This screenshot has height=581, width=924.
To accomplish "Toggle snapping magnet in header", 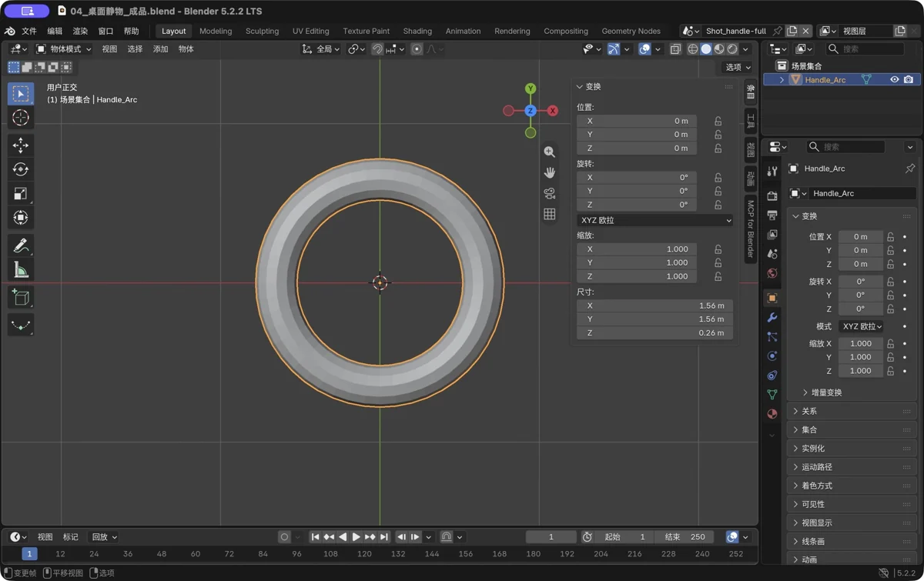I will pyautogui.click(x=377, y=49).
